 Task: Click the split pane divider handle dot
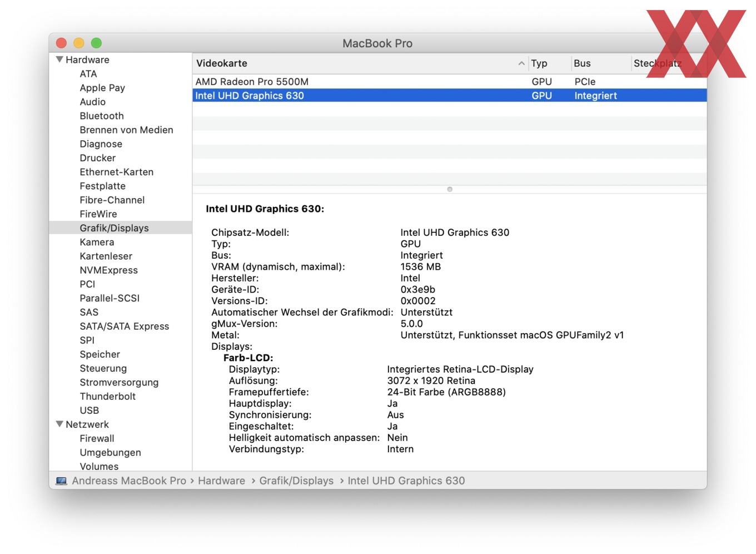click(450, 189)
